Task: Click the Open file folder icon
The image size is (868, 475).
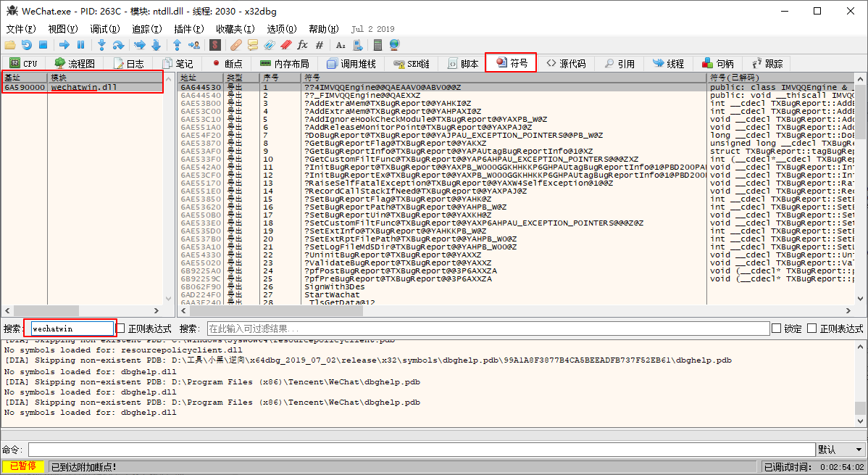Action: click(10, 45)
